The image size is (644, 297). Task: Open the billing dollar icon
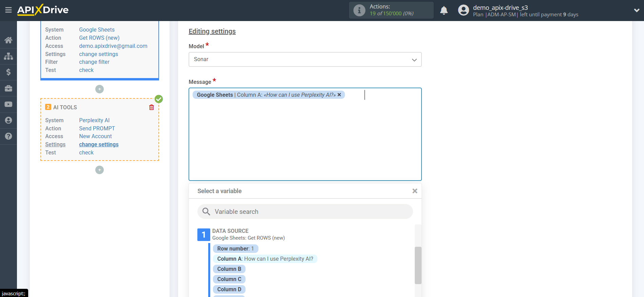click(x=8, y=72)
